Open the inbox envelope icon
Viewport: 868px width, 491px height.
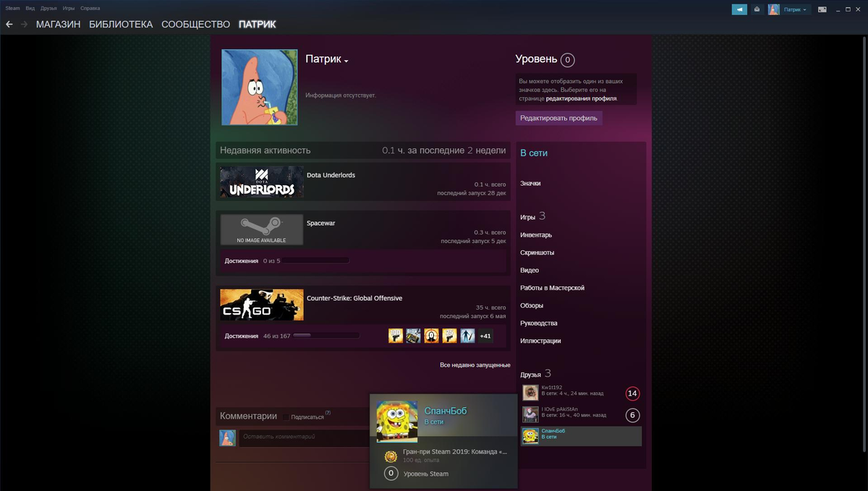click(757, 9)
